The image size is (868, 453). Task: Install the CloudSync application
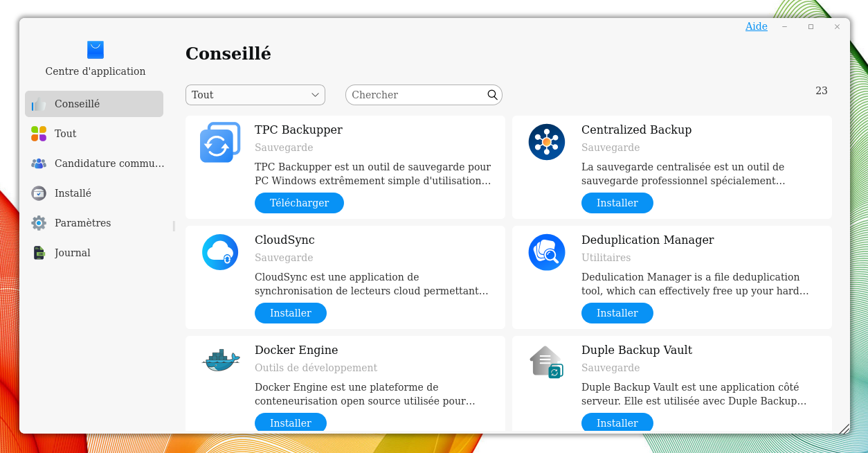pos(290,313)
